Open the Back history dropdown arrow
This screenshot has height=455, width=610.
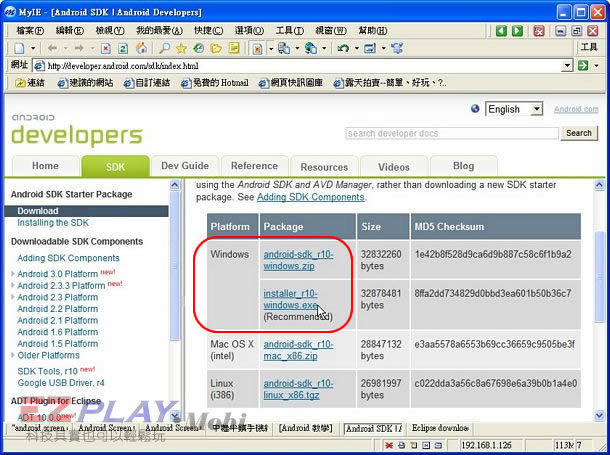[x=65, y=49]
